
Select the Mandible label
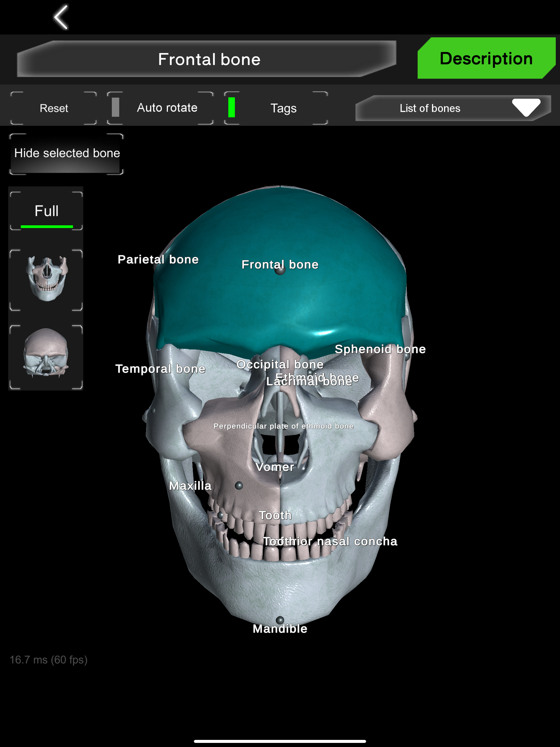280,629
